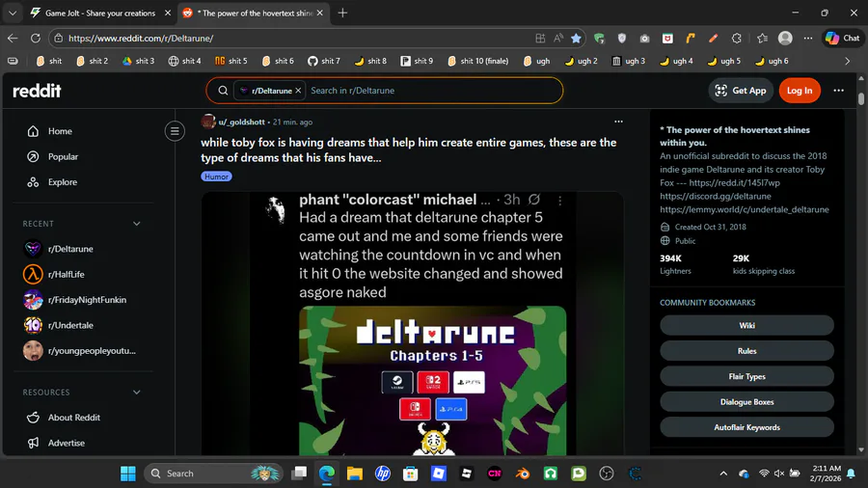
Task: Open the notification bell in taskbar
Action: click(851, 474)
